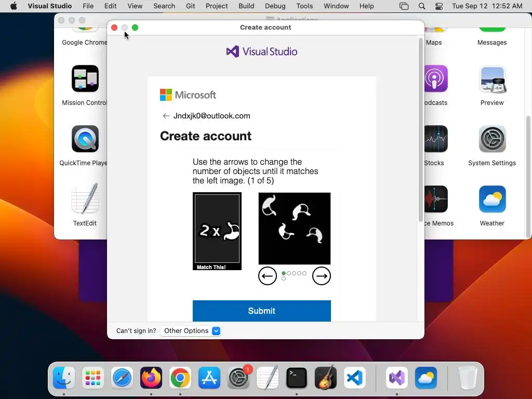Open Mission Control in Applications window

(x=85, y=79)
